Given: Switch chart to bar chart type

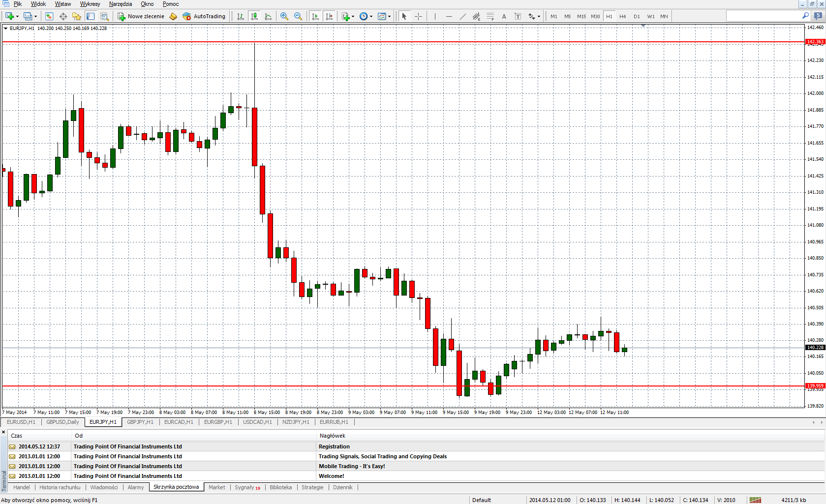Looking at the screenshot, I should click(x=241, y=16).
